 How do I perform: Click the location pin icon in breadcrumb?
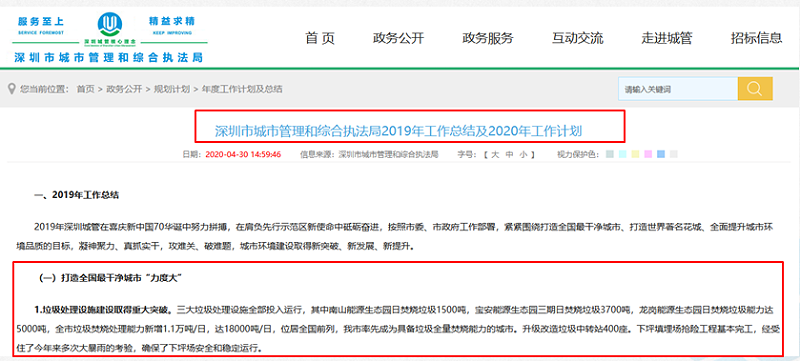point(12,89)
